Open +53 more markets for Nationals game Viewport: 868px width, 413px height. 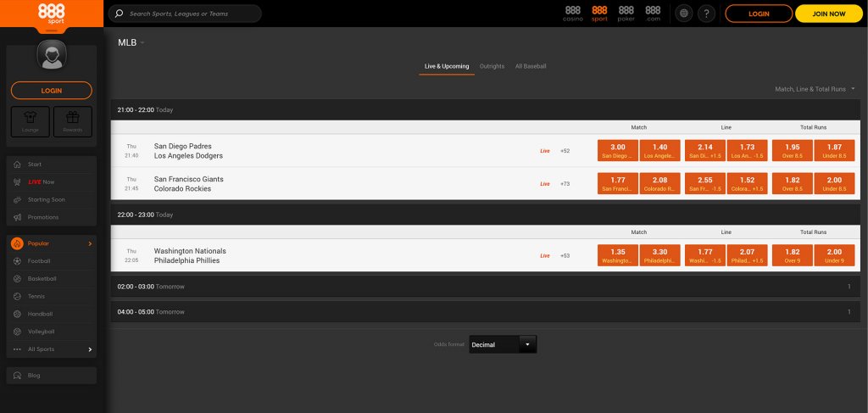(x=565, y=256)
